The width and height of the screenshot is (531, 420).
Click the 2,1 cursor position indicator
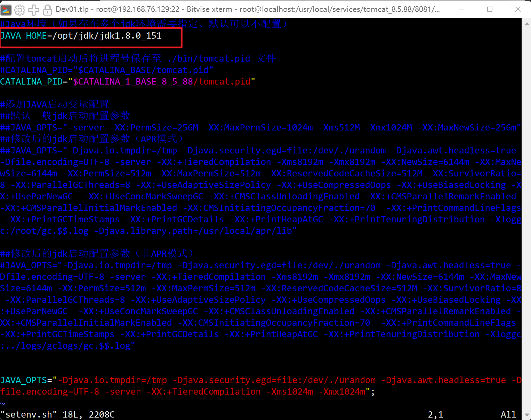click(x=435, y=414)
